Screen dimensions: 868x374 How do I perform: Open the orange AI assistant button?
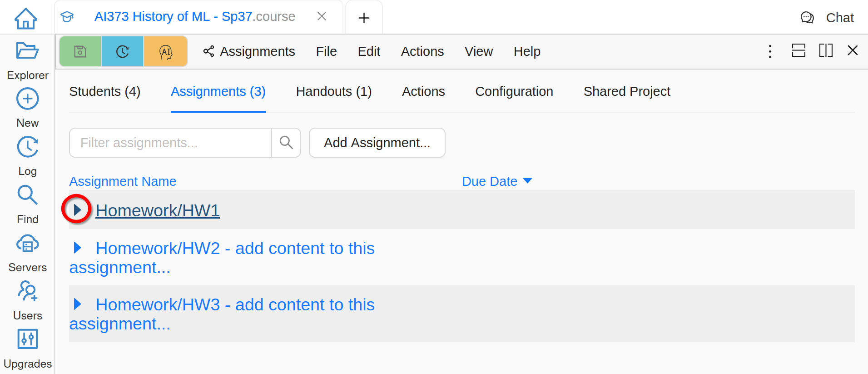tap(166, 52)
